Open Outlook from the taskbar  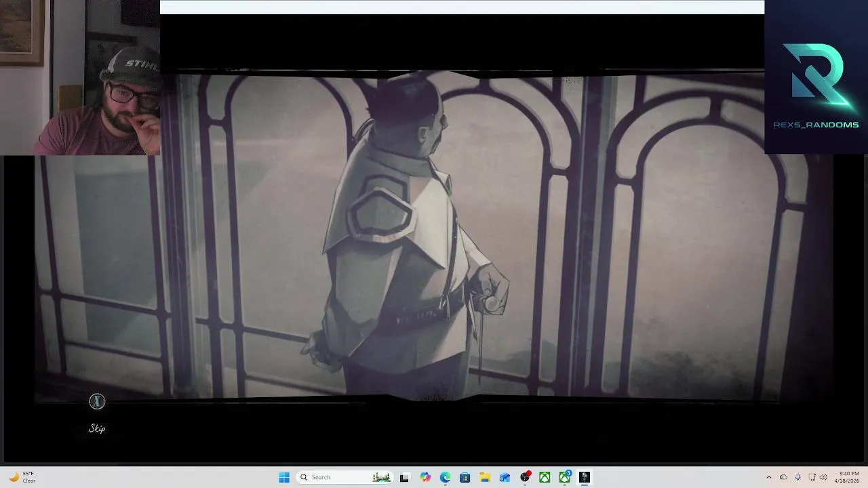(505, 477)
